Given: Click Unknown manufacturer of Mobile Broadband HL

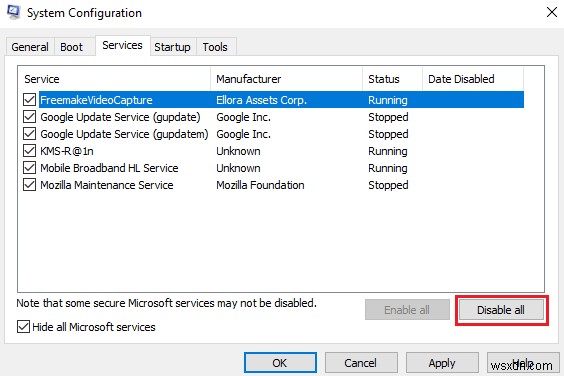Looking at the screenshot, I should point(238,168).
